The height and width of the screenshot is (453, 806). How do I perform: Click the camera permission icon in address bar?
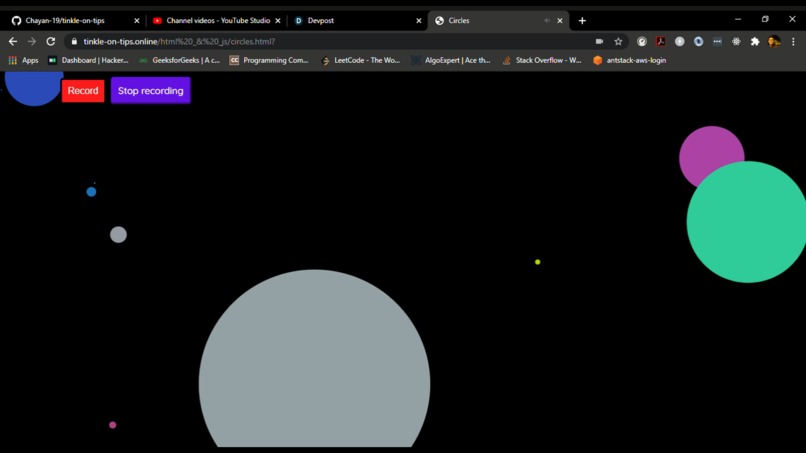coord(599,42)
